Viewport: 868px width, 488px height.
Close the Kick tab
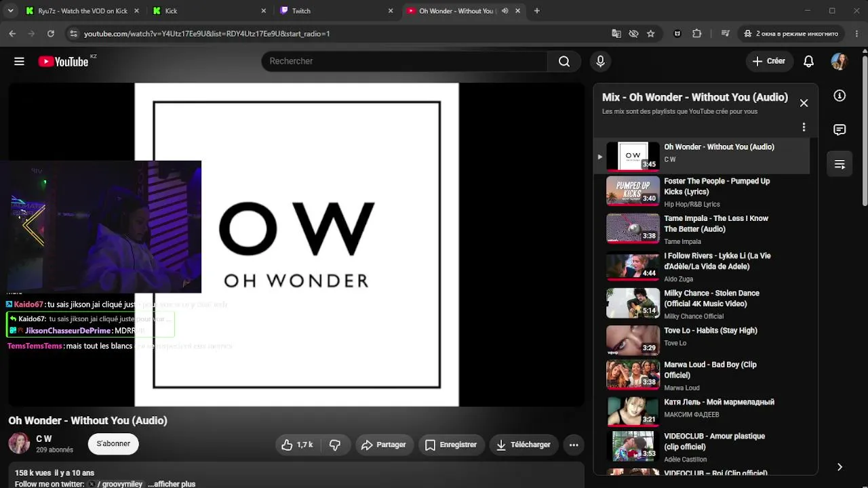tap(264, 11)
